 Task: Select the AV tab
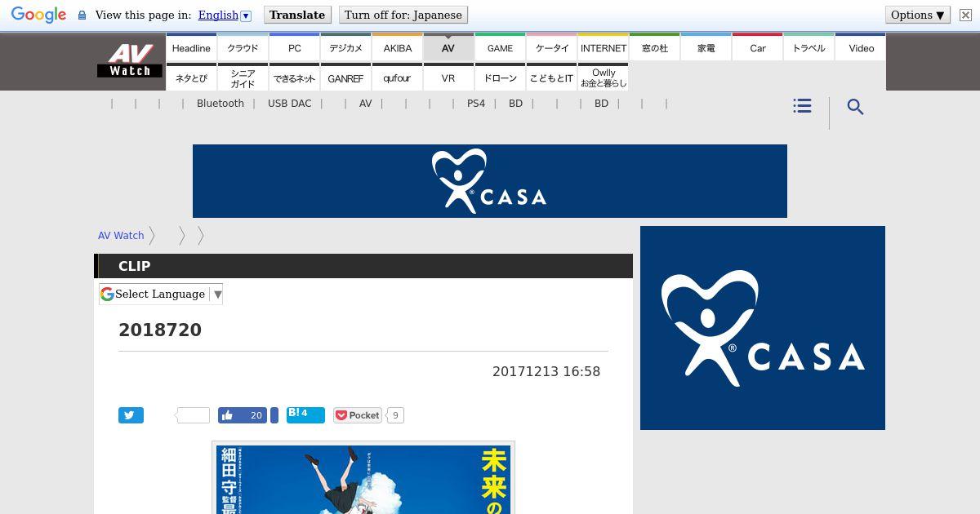click(x=448, y=48)
